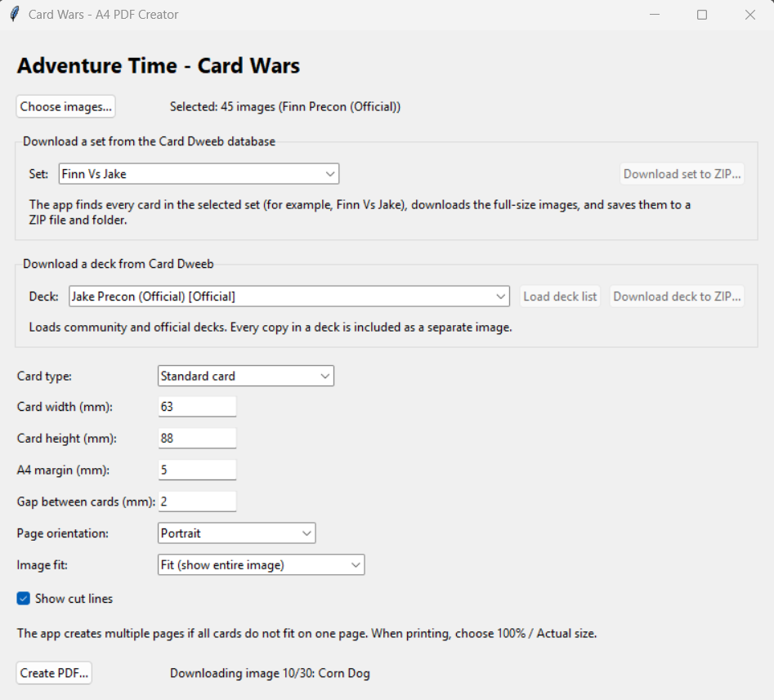Click the Download deck to ZIP... button
The height and width of the screenshot is (700, 774).
pos(677,296)
